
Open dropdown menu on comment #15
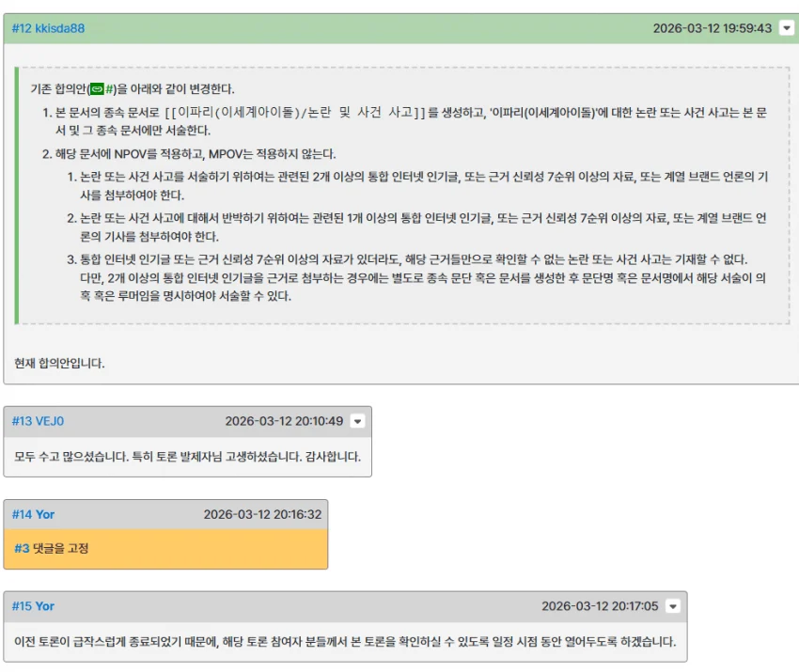point(673,606)
